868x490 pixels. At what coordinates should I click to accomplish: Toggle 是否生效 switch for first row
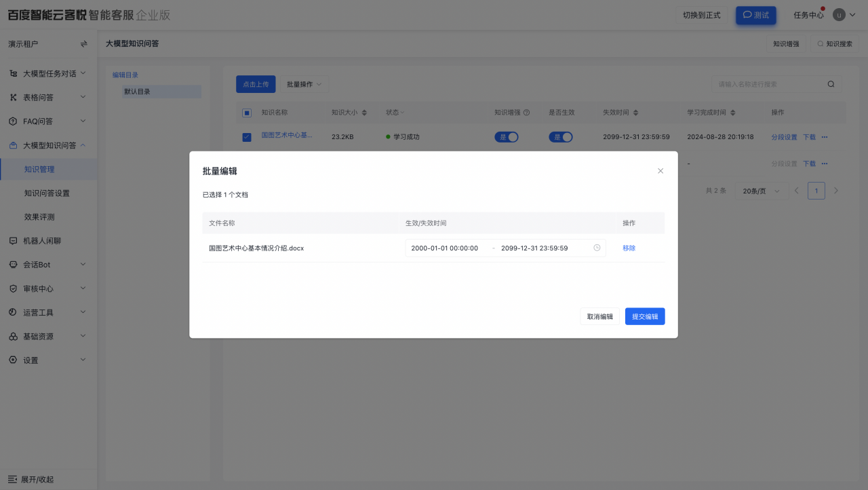point(561,137)
